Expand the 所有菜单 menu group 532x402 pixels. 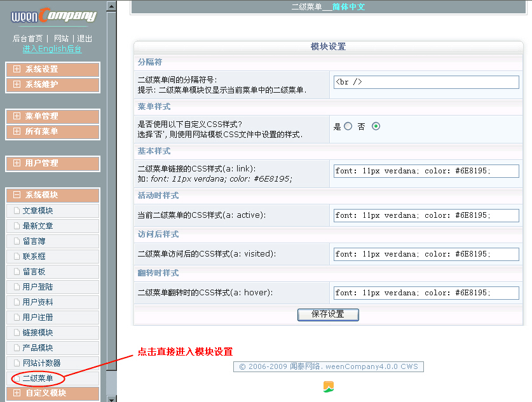click(53, 132)
